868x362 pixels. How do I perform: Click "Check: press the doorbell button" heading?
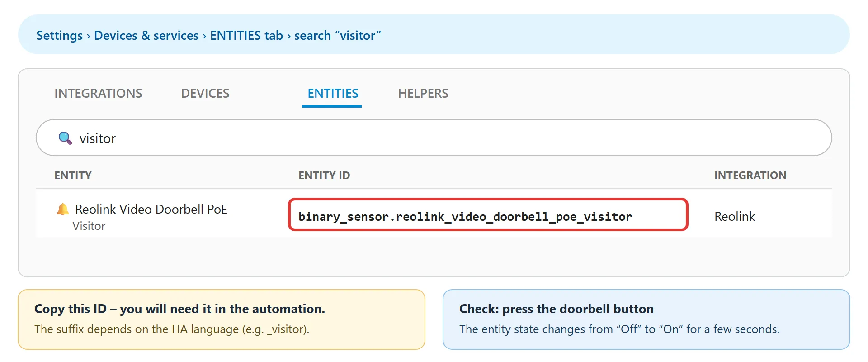tap(557, 309)
